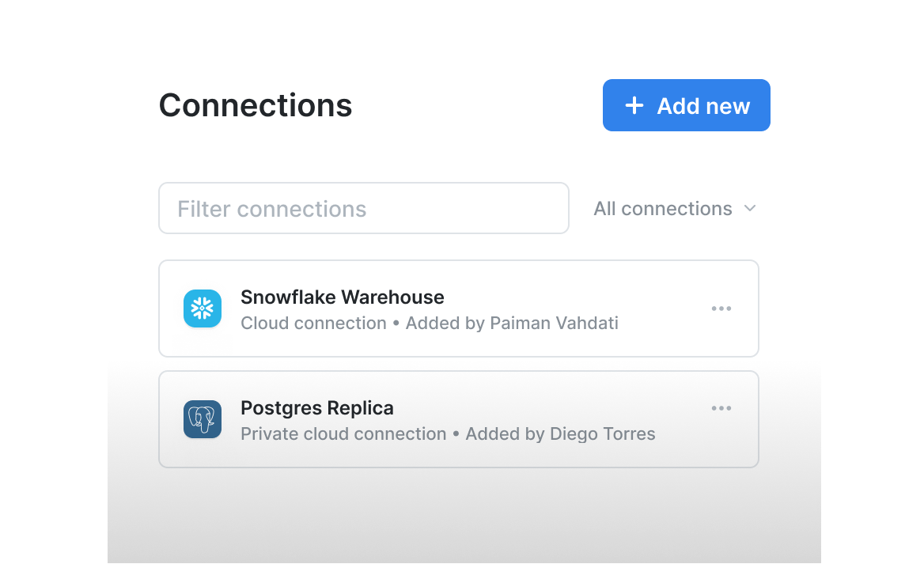Click the Snowflake Warehouse logo icon
Screen dimensions: 924x564
(x=203, y=308)
